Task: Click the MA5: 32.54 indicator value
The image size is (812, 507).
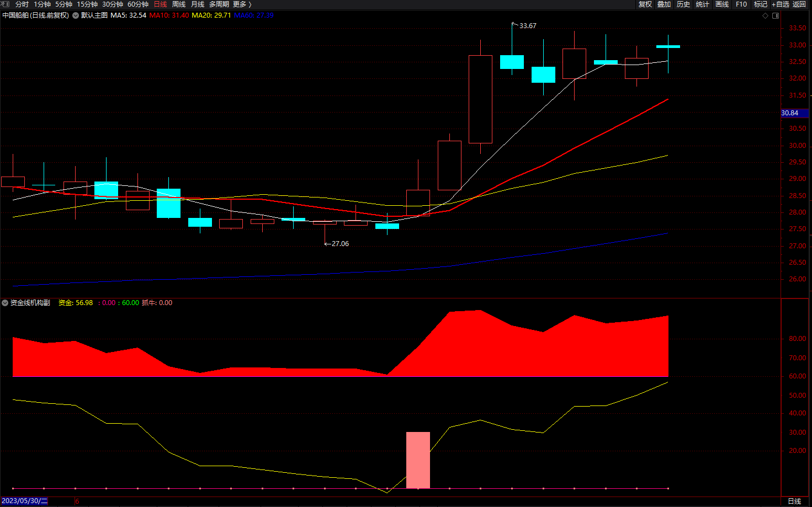Action: click(129, 15)
